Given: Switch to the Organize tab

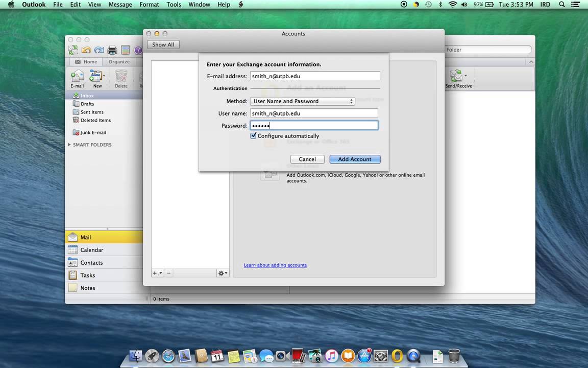Looking at the screenshot, I should 119,61.
